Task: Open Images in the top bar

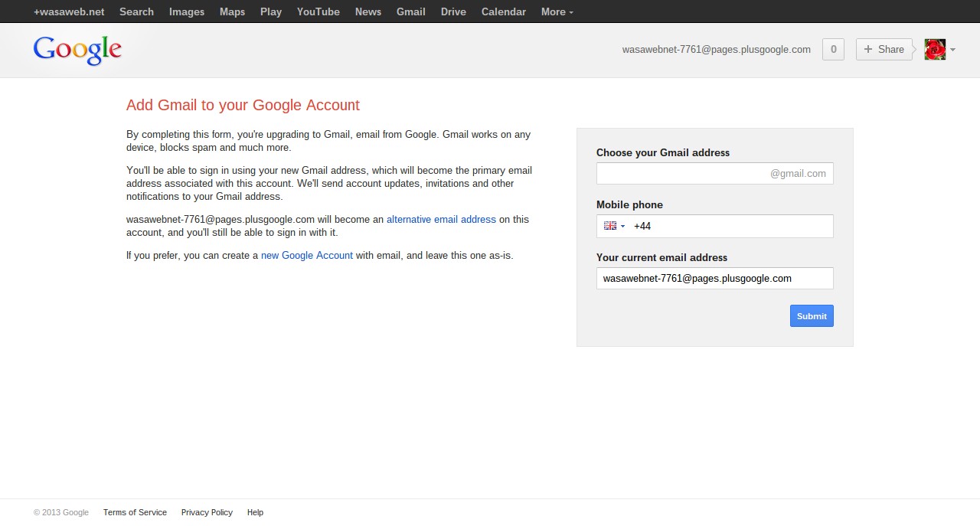Action: [x=187, y=11]
